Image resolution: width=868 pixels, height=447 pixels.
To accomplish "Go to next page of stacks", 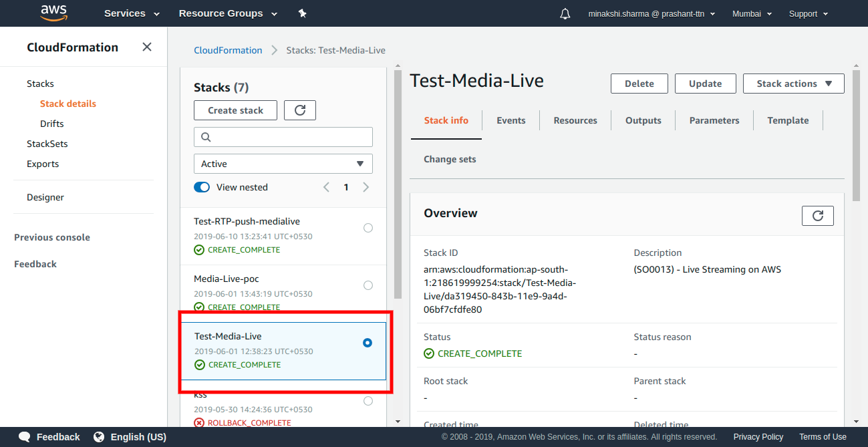I will pos(366,187).
